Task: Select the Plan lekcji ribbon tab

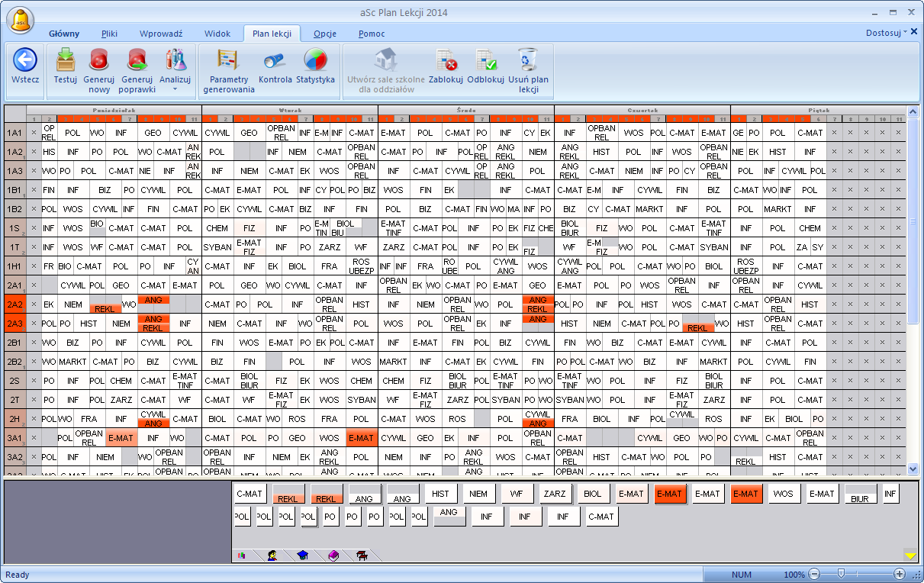Action: 272,34
